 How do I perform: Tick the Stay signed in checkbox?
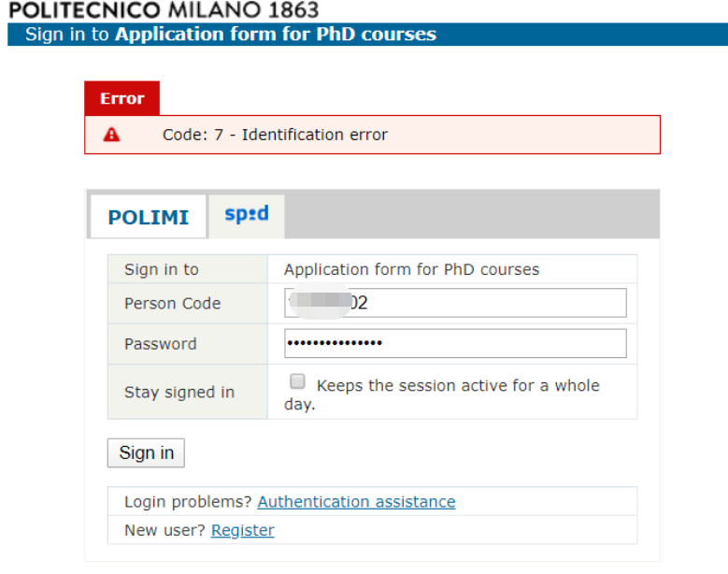point(297,381)
